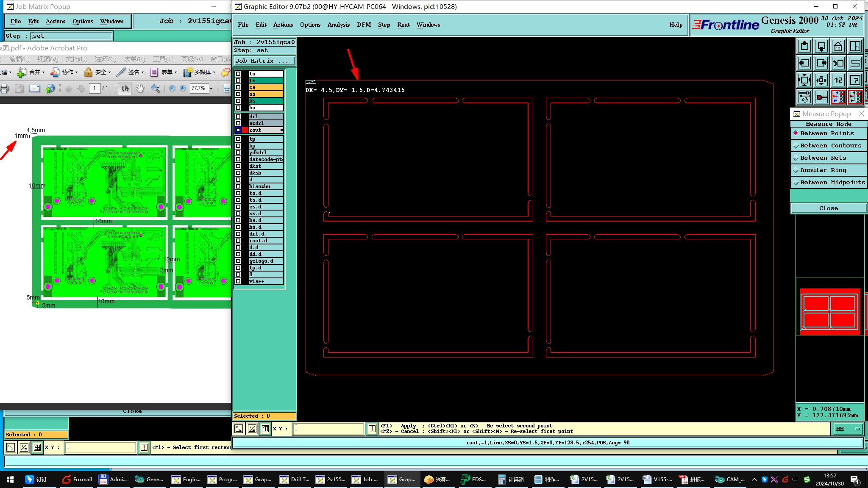
Task: Toggle the drl layer display box
Action: (238, 116)
